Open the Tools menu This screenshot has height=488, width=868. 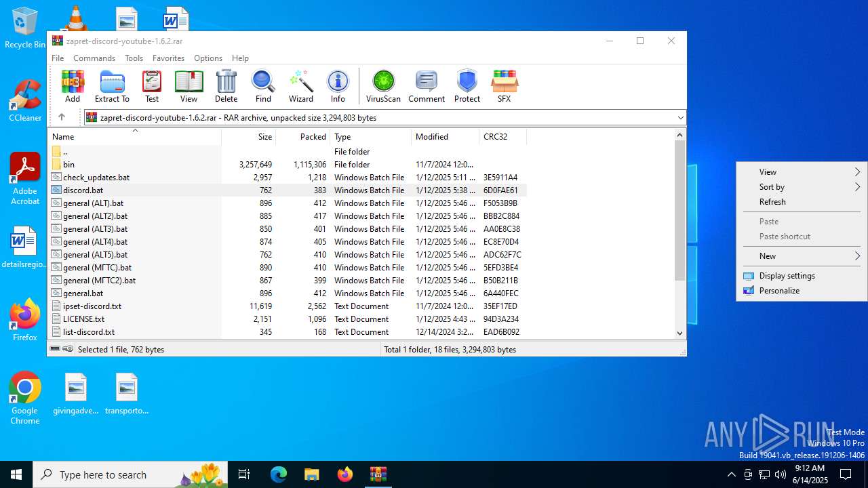pos(134,58)
